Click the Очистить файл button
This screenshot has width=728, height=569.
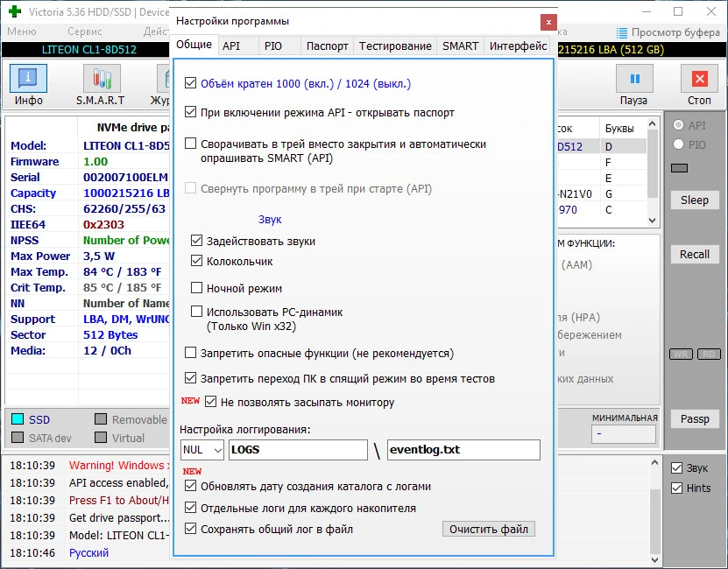(x=489, y=529)
